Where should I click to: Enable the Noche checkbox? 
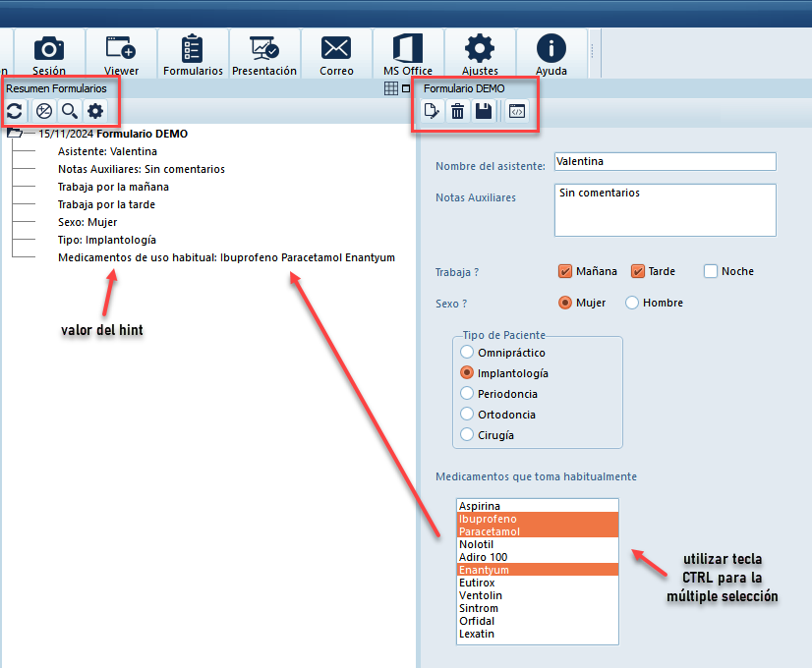[x=711, y=271]
